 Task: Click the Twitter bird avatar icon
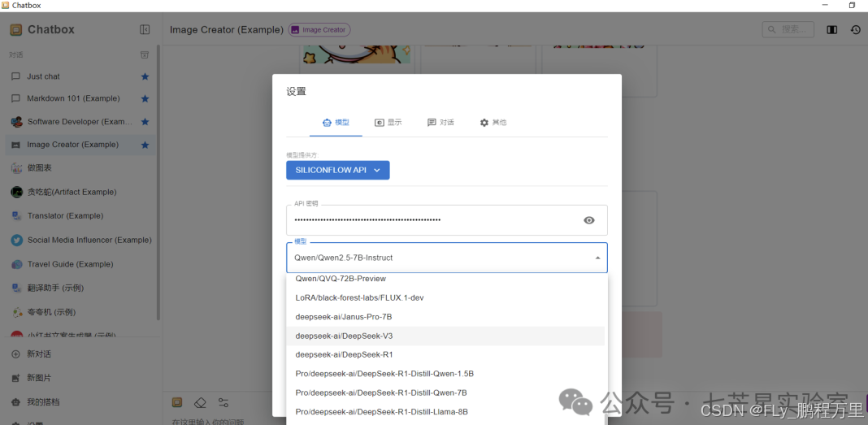(16, 241)
